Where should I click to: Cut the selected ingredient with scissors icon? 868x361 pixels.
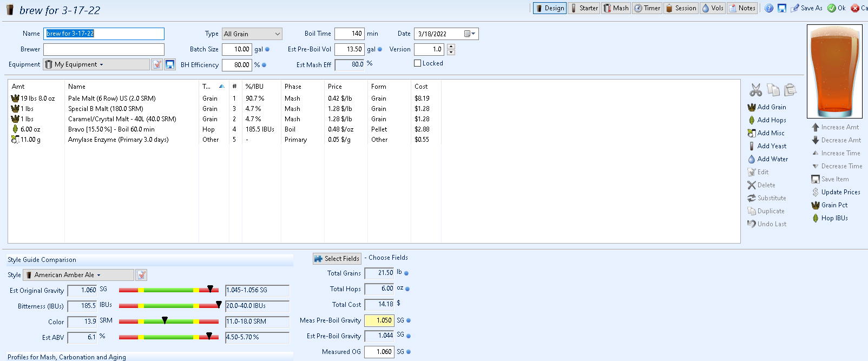(x=756, y=90)
